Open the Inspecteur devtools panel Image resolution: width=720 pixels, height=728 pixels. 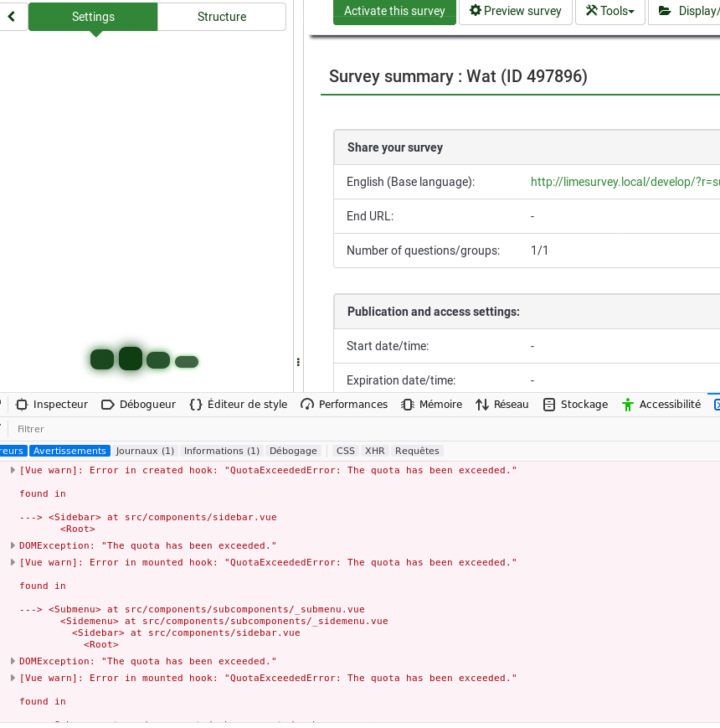coord(52,405)
